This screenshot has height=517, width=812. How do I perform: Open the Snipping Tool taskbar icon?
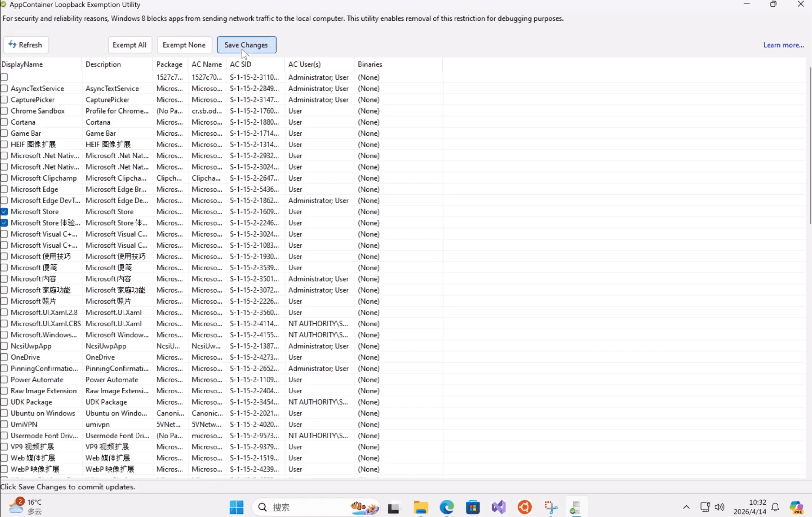click(550, 507)
